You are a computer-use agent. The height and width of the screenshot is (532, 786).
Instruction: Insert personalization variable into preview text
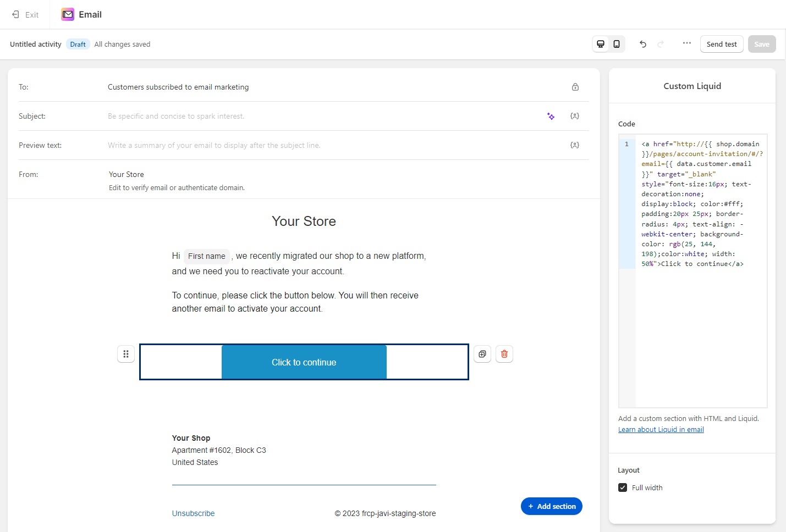click(575, 145)
